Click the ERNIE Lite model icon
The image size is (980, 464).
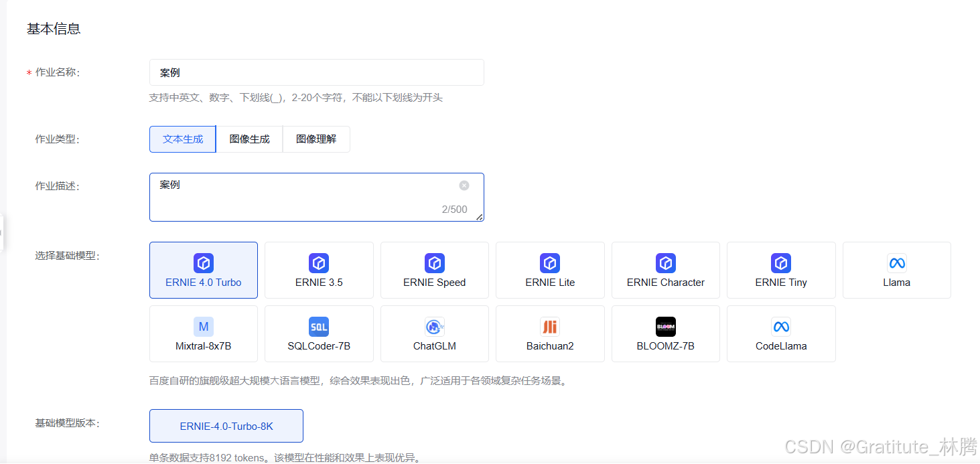[x=550, y=263]
